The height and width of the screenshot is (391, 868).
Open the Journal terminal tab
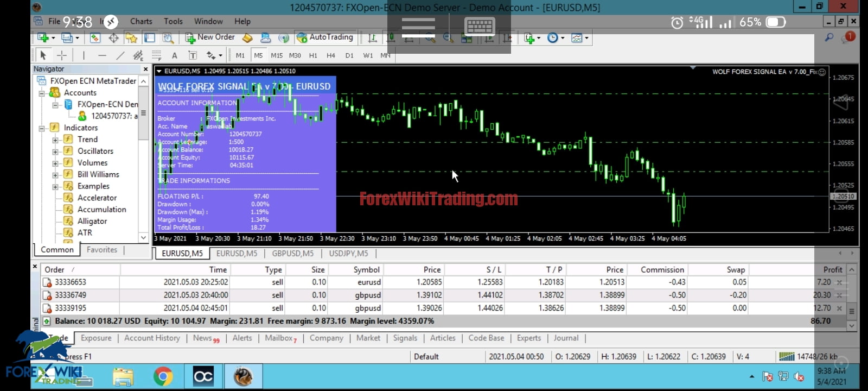pyautogui.click(x=566, y=338)
